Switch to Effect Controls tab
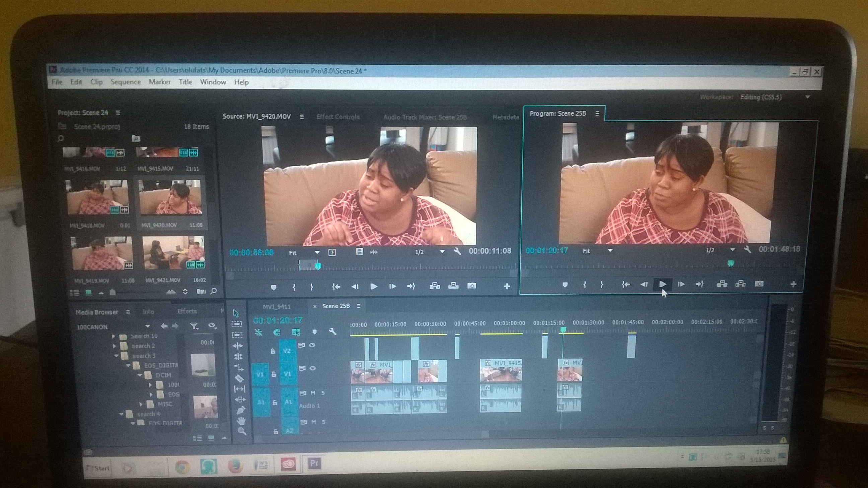868x488 pixels. point(338,117)
